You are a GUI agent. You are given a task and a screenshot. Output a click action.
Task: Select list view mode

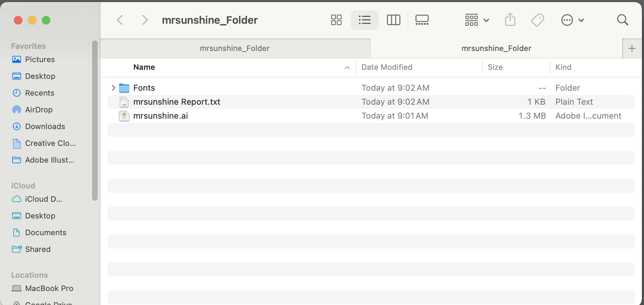(x=365, y=20)
